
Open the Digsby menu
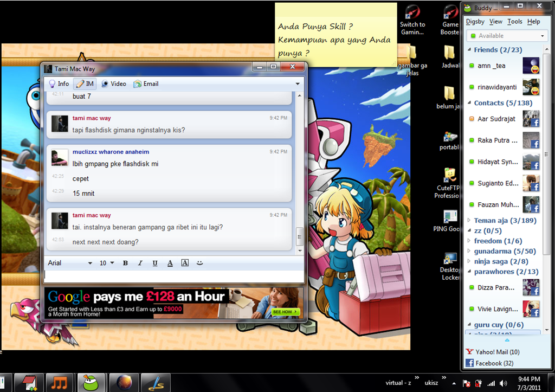coord(475,22)
